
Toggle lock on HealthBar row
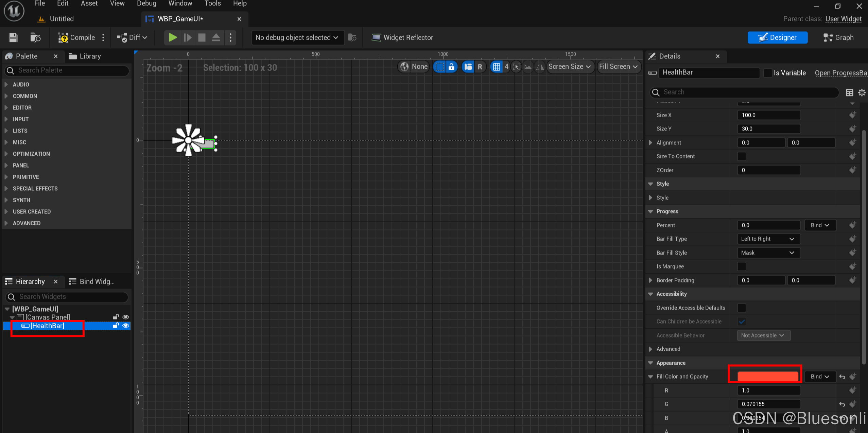[116, 326]
